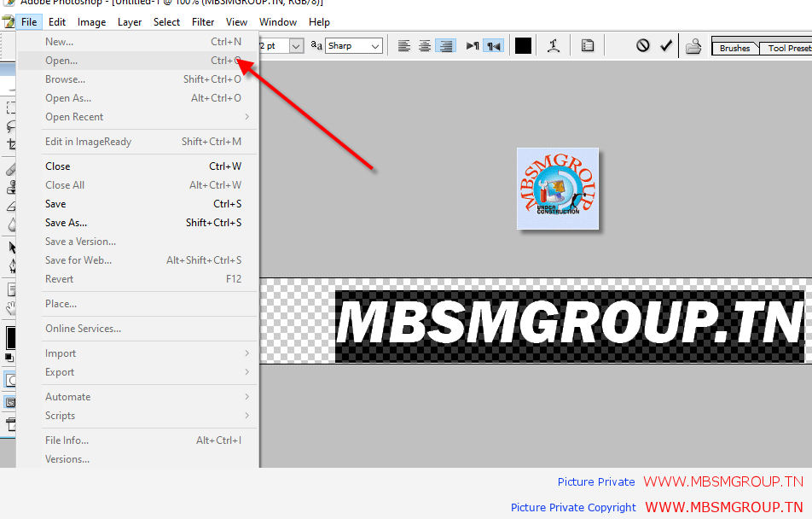Switch to the Brushes tab
812x519 pixels.
(735, 48)
